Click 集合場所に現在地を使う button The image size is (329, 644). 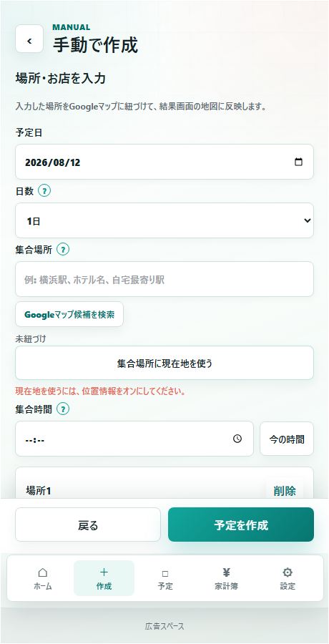click(164, 363)
